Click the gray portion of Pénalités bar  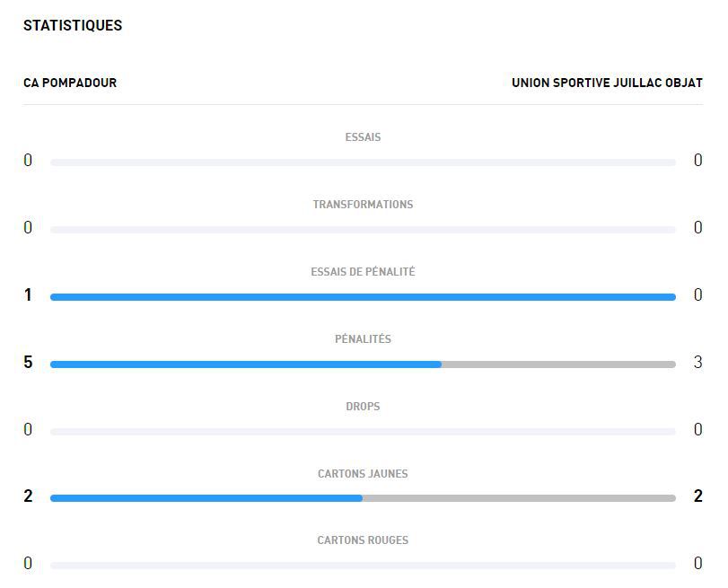[558, 364]
